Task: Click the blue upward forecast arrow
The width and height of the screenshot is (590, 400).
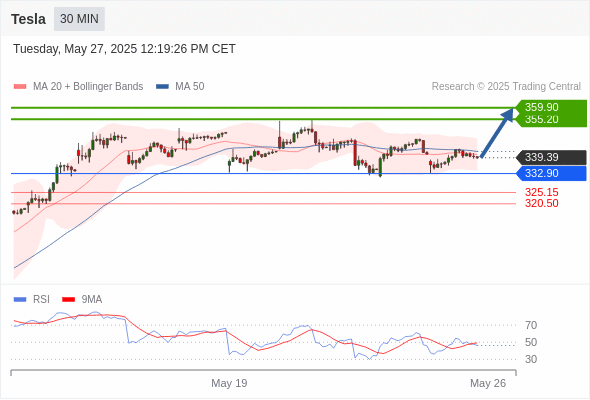Action: pos(497,132)
